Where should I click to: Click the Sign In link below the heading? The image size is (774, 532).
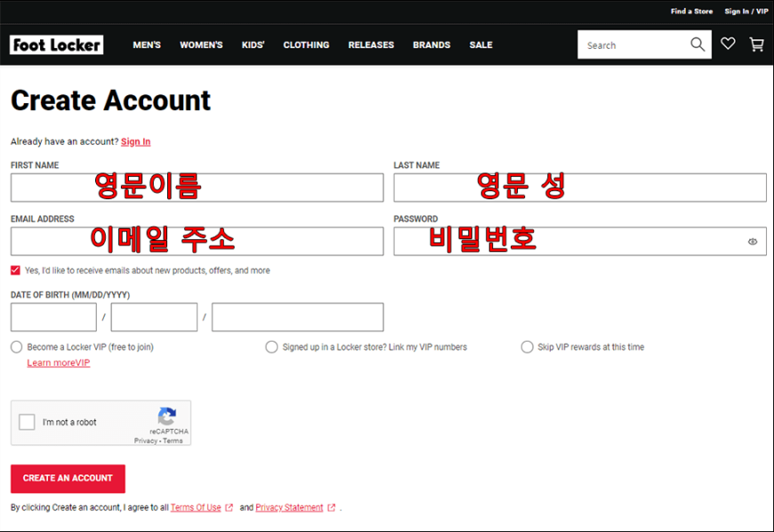(x=136, y=141)
